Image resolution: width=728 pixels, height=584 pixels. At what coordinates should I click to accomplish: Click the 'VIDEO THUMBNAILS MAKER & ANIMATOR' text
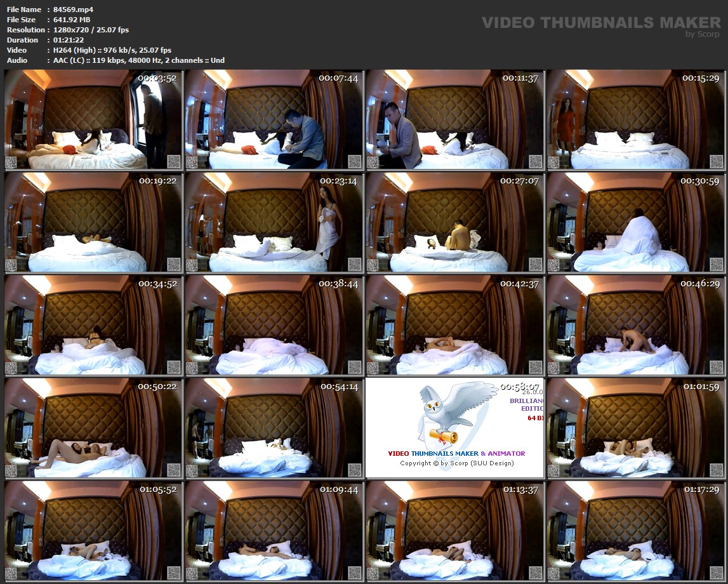(x=456, y=453)
